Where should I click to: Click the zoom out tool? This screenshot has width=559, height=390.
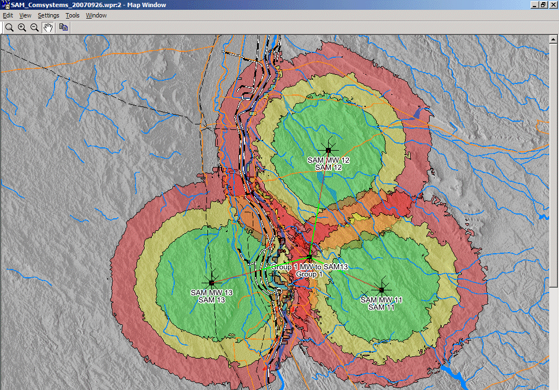[x=34, y=27]
